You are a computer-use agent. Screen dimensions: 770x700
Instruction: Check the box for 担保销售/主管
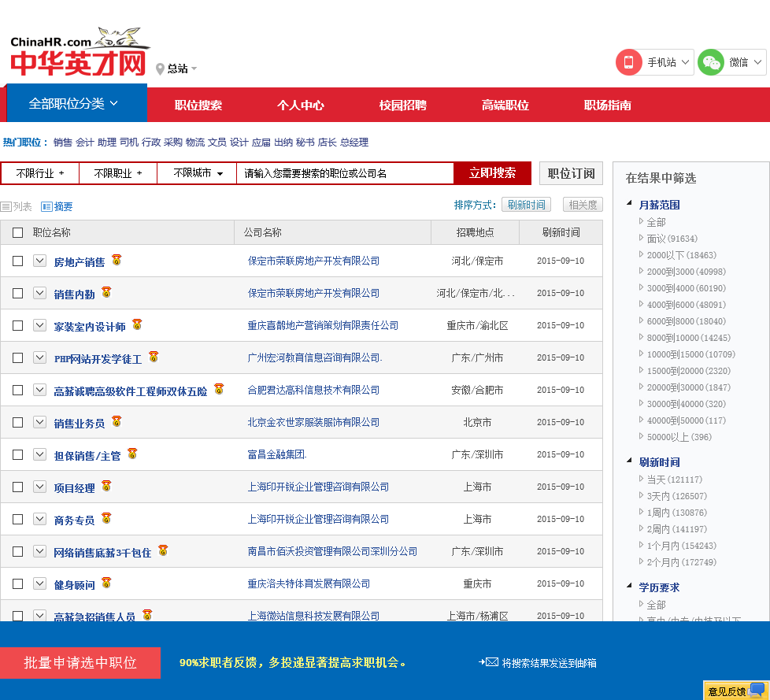17,455
